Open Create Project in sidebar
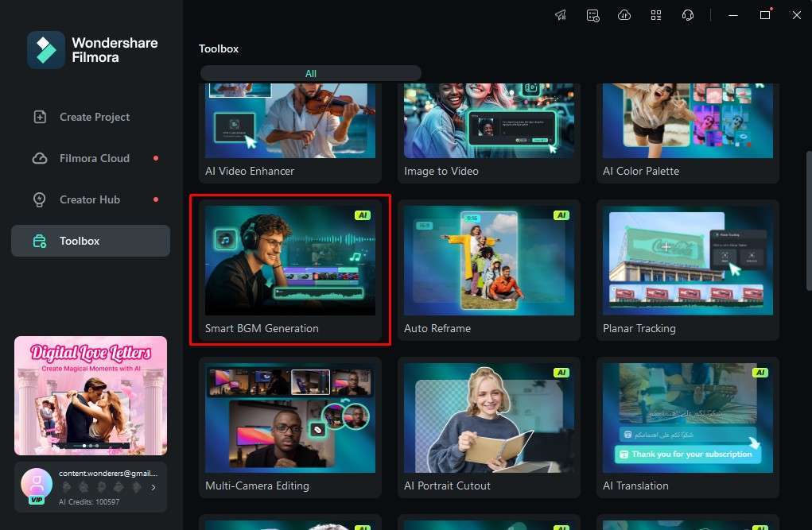This screenshot has height=530, width=812. [x=91, y=117]
